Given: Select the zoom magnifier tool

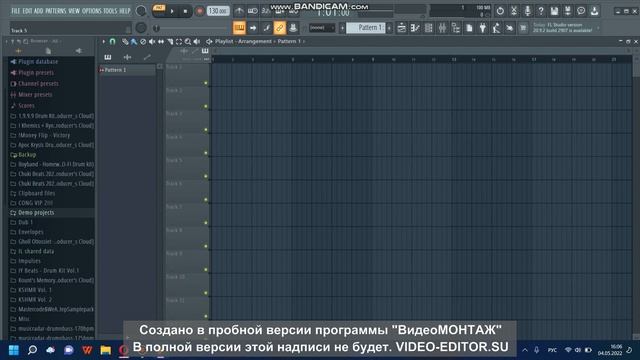Looking at the screenshot, I should point(188,41).
